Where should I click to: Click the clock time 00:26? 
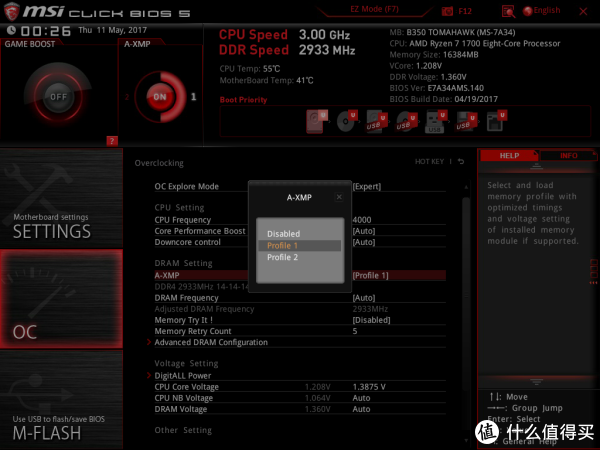point(46,31)
